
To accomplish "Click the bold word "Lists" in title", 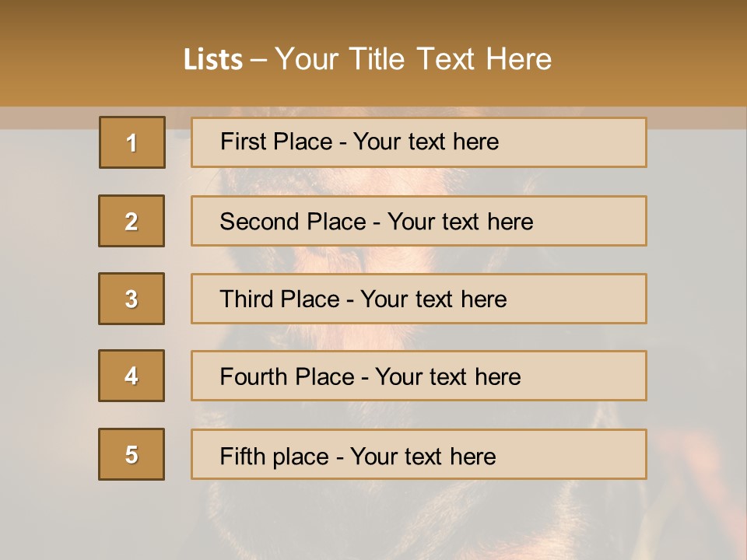I will point(213,60).
